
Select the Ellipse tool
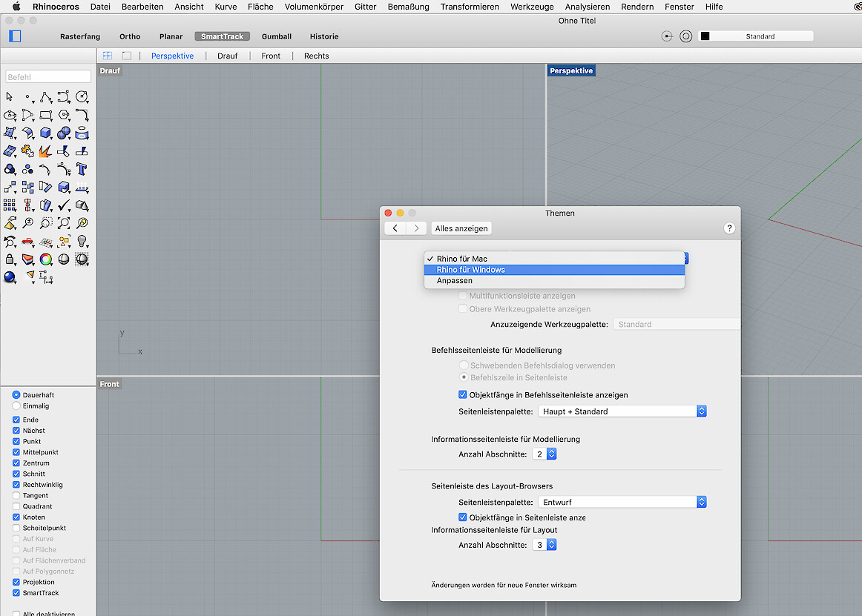[10, 116]
